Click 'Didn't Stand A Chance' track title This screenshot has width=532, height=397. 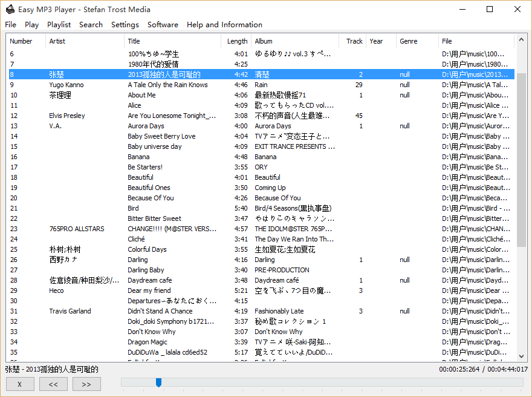tap(160, 311)
